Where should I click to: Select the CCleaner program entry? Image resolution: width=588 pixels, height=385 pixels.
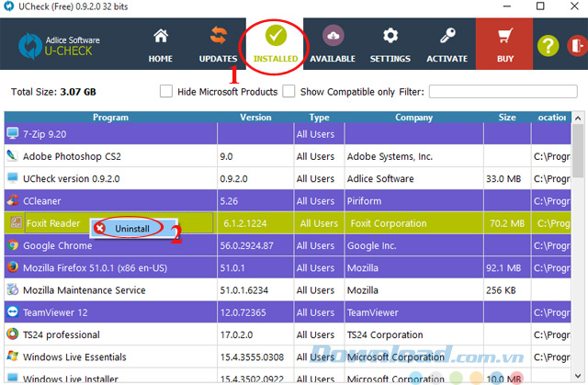(x=42, y=200)
